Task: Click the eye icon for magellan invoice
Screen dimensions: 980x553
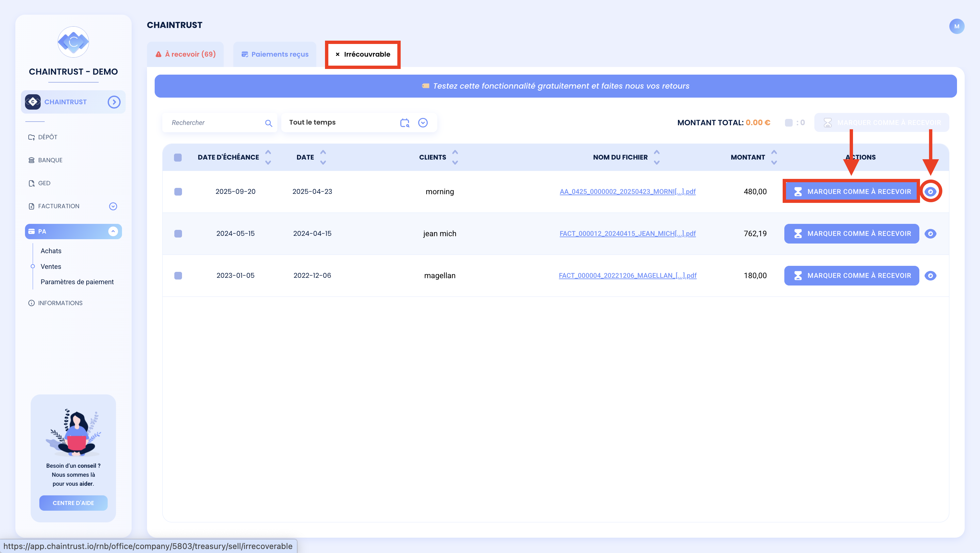Action: [x=931, y=276]
